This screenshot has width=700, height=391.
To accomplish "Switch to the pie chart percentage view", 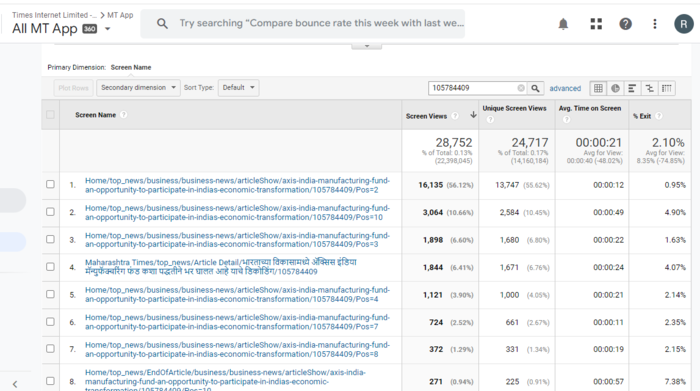I will pos(615,88).
